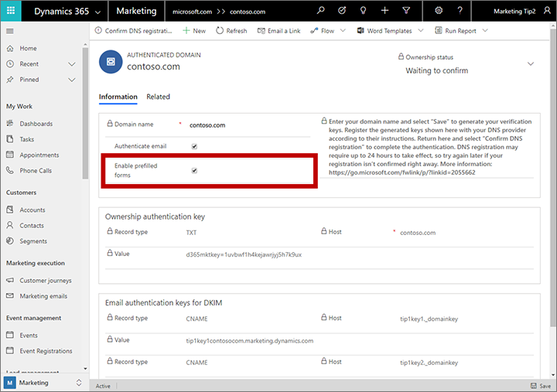The height and width of the screenshot is (392, 557).
Task: Switch to the Related tab
Action: coord(158,97)
